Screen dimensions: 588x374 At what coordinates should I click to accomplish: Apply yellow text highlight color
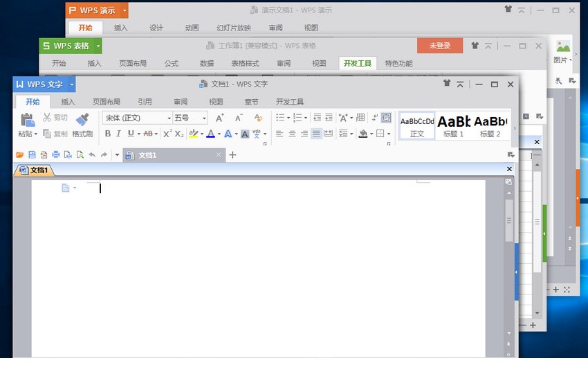(194, 133)
